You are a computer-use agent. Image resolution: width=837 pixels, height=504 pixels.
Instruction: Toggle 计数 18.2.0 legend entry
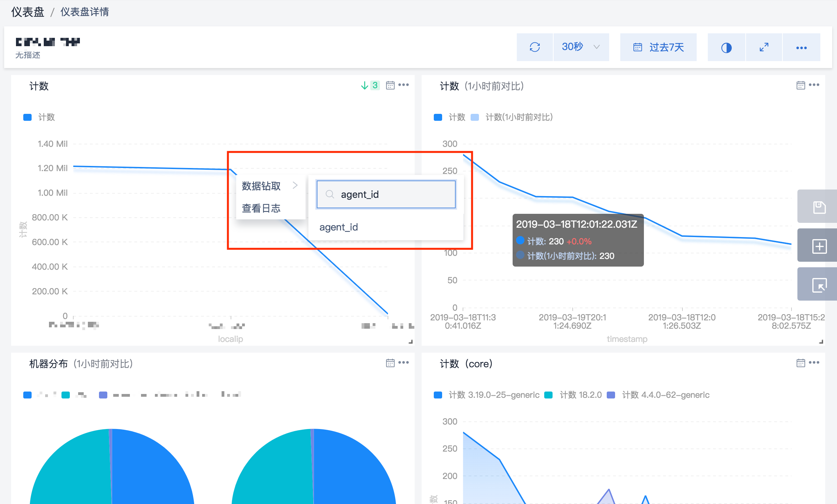[x=573, y=395]
